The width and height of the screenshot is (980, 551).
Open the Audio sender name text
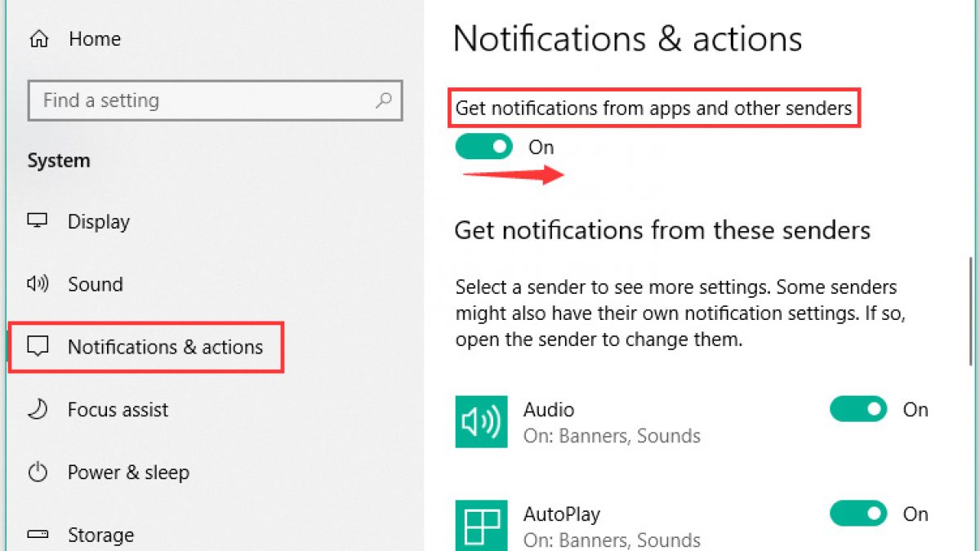549,409
